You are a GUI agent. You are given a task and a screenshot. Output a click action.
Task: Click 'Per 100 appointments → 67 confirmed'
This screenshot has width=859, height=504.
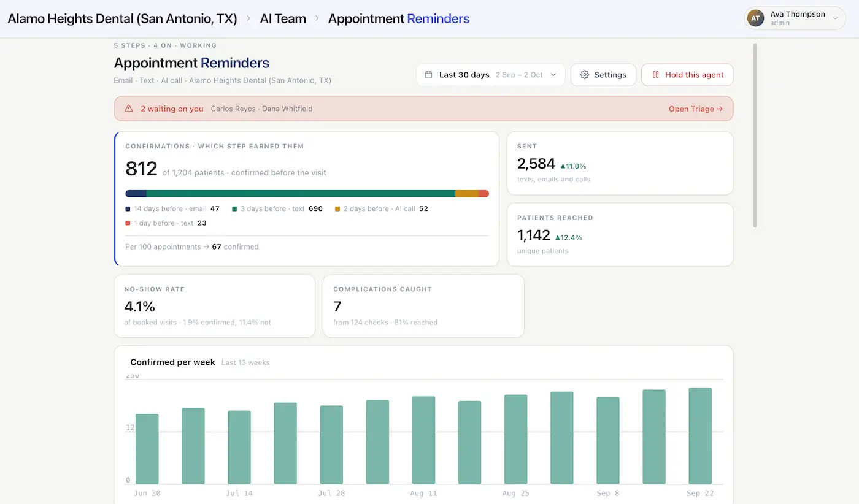tap(192, 247)
